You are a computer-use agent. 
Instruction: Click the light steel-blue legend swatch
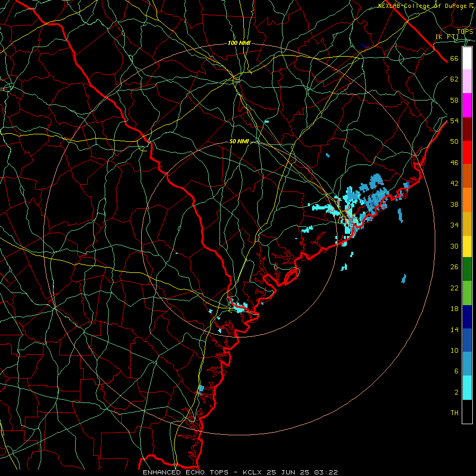(467, 364)
